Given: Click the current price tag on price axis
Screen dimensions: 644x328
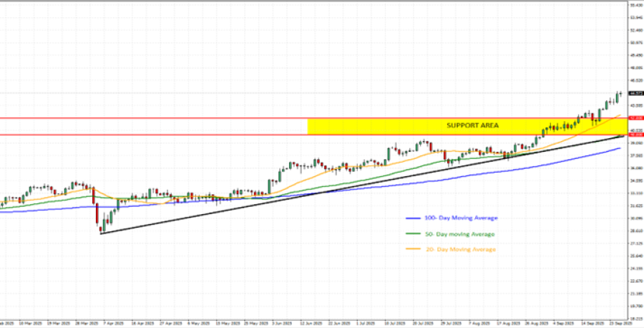Looking at the screenshot, I should [635, 93].
